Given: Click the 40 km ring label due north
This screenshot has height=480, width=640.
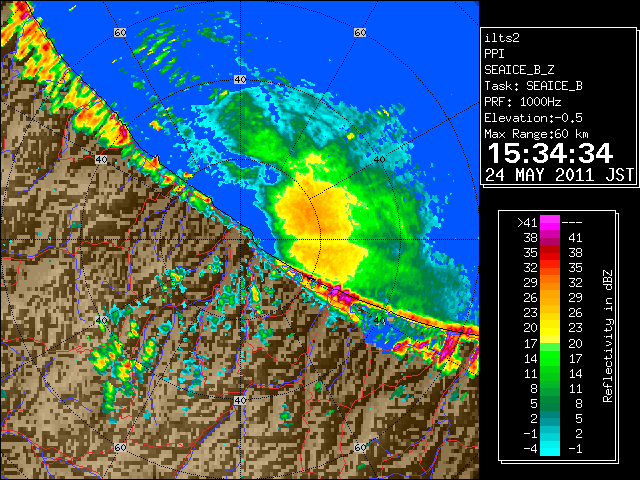Looking at the screenshot, I should [240, 80].
